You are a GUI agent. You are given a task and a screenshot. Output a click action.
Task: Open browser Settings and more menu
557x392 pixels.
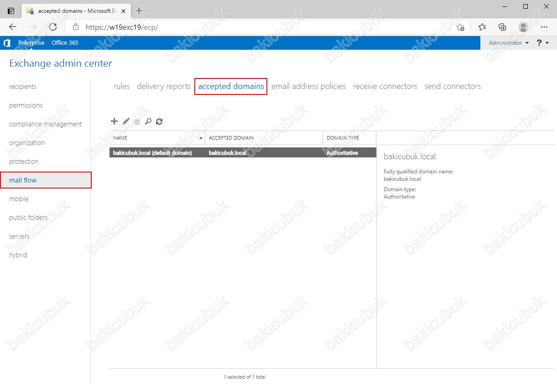[544, 27]
